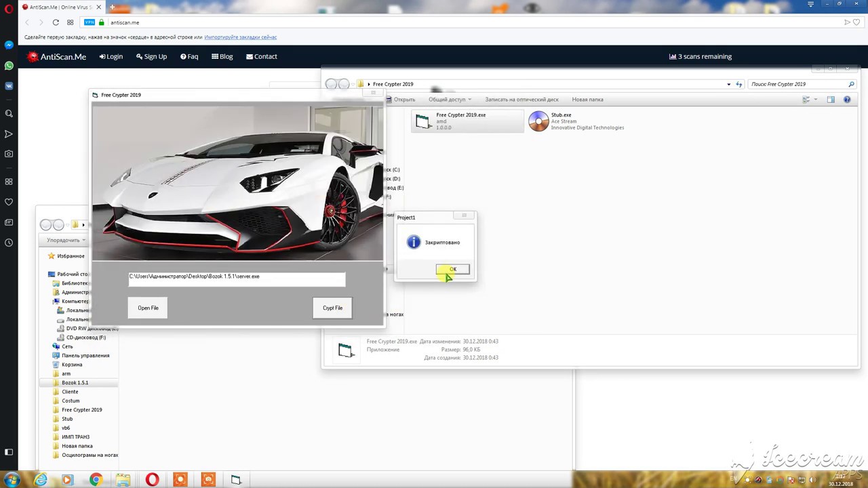Open Messenger in Opera sidebar
The height and width of the screenshot is (488, 868).
[x=9, y=45]
